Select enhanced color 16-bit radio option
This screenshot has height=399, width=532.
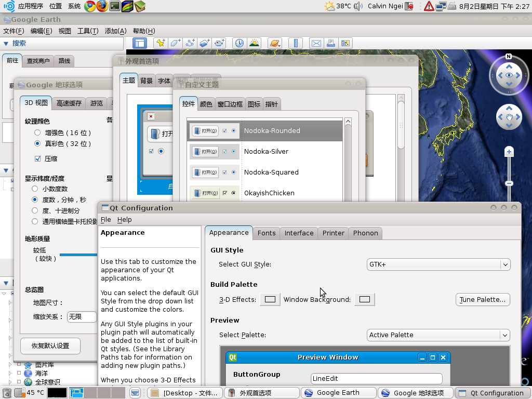point(37,132)
